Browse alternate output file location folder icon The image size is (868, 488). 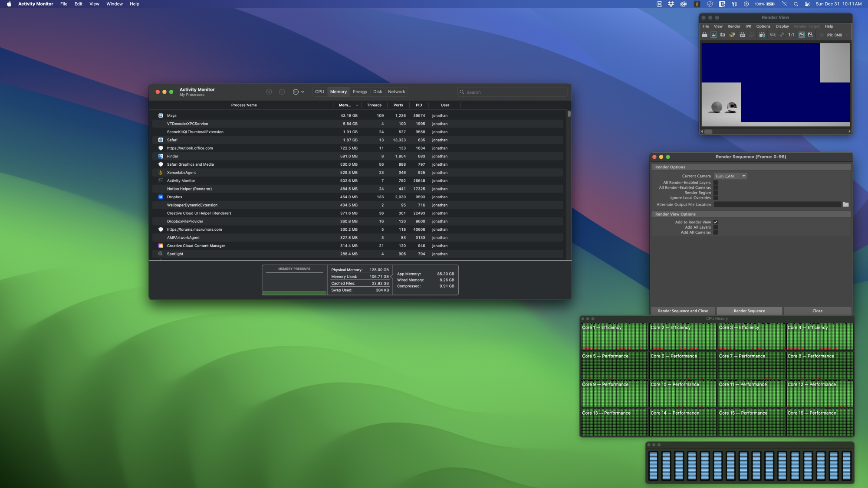[x=846, y=204]
